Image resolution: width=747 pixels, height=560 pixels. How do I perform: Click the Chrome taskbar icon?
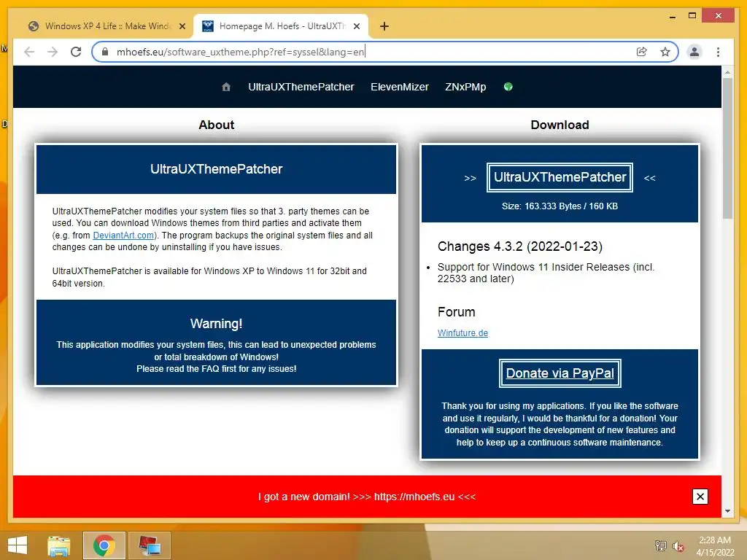click(104, 545)
